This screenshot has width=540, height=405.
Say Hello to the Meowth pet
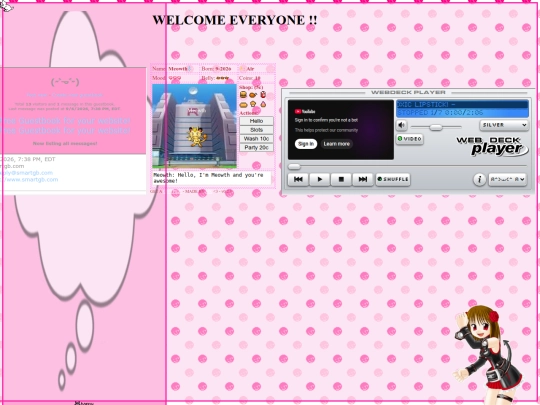[256, 121]
